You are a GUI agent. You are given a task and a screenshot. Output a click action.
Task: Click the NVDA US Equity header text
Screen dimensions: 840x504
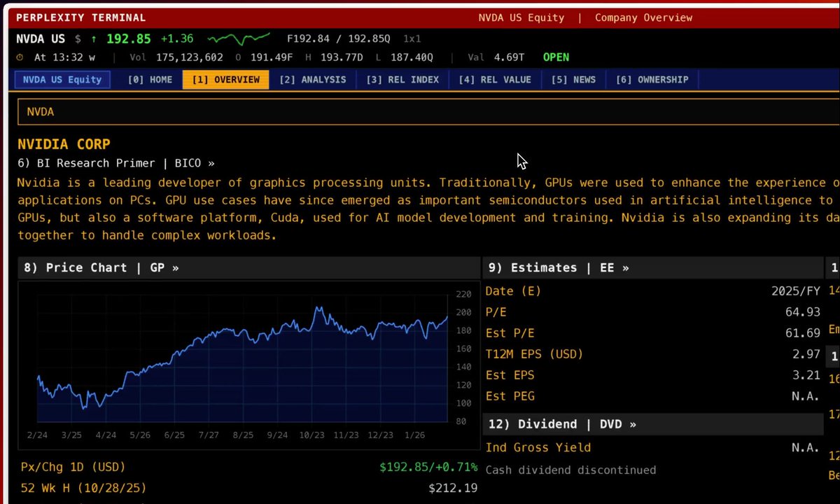521,17
